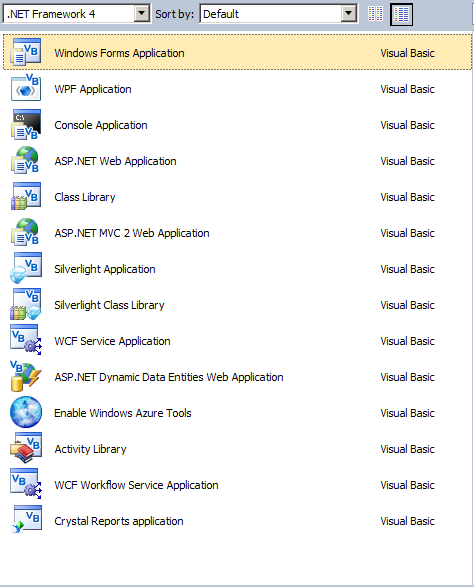Switch to medium icons list view
The image size is (474, 587).
401,14
